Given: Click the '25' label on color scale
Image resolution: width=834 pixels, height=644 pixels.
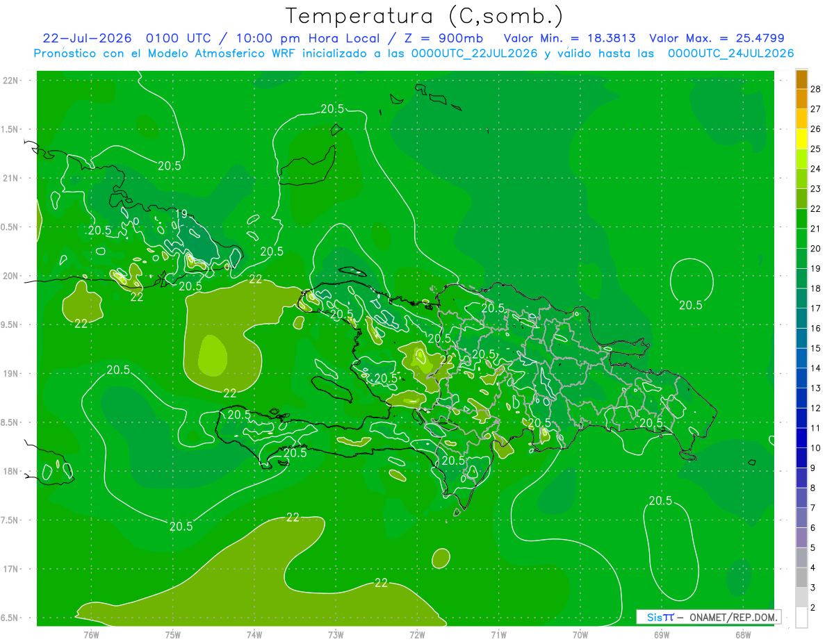Looking at the screenshot, I should pos(815,149).
